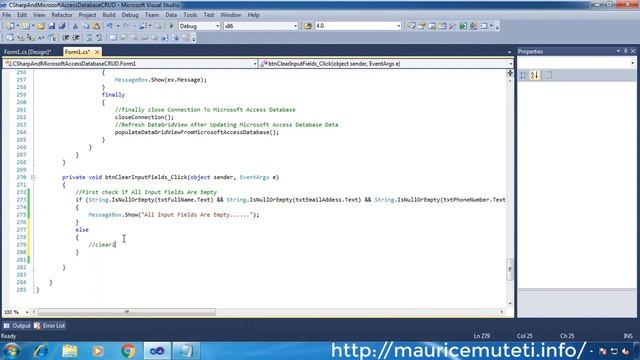Click the Extension Manager toolbar icon
Image resolution: width=640 pixels, height=360 pixels.
[x=473, y=26]
